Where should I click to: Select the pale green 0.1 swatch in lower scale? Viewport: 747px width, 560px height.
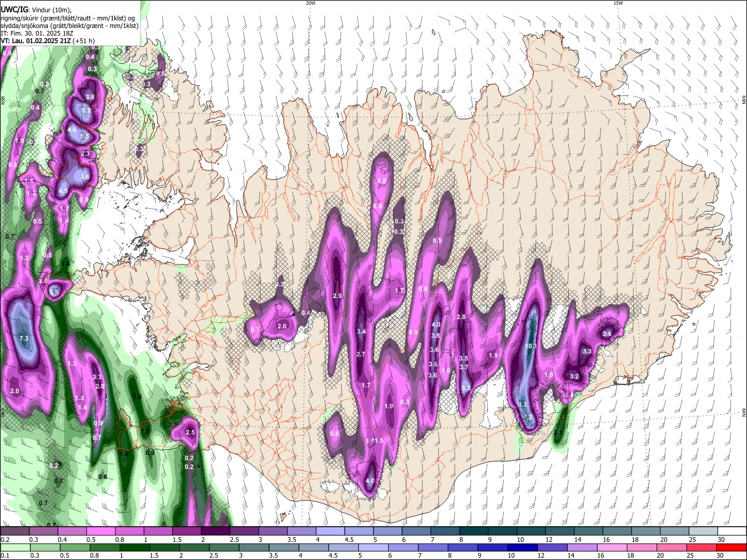[x=15, y=547]
